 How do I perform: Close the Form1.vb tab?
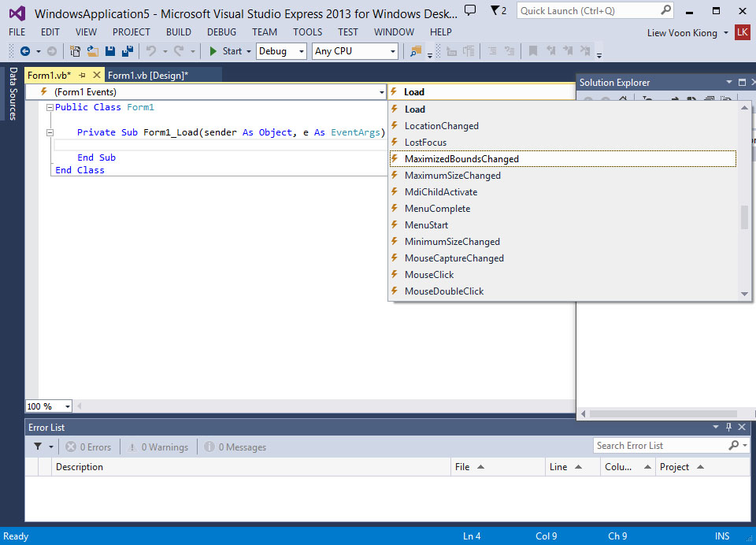click(x=96, y=76)
